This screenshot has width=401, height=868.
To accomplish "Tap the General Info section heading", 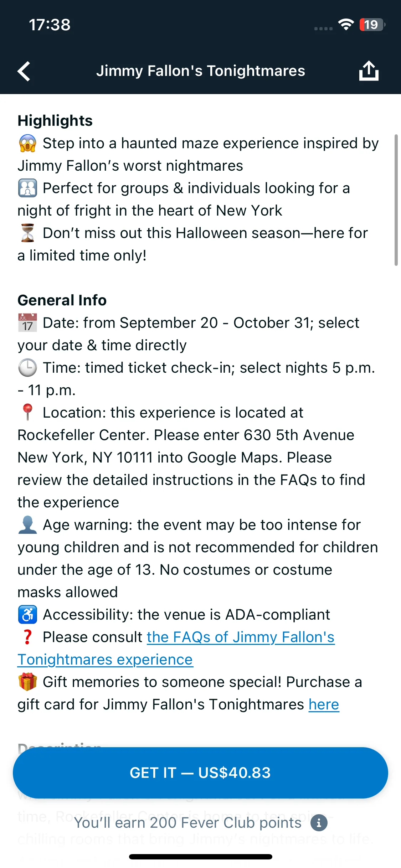I will coord(62,300).
